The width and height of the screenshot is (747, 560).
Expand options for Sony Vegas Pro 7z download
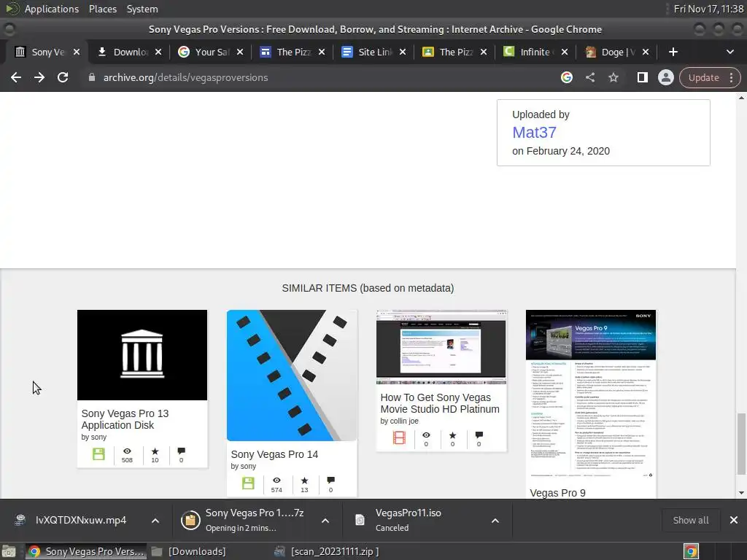(325, 521)
